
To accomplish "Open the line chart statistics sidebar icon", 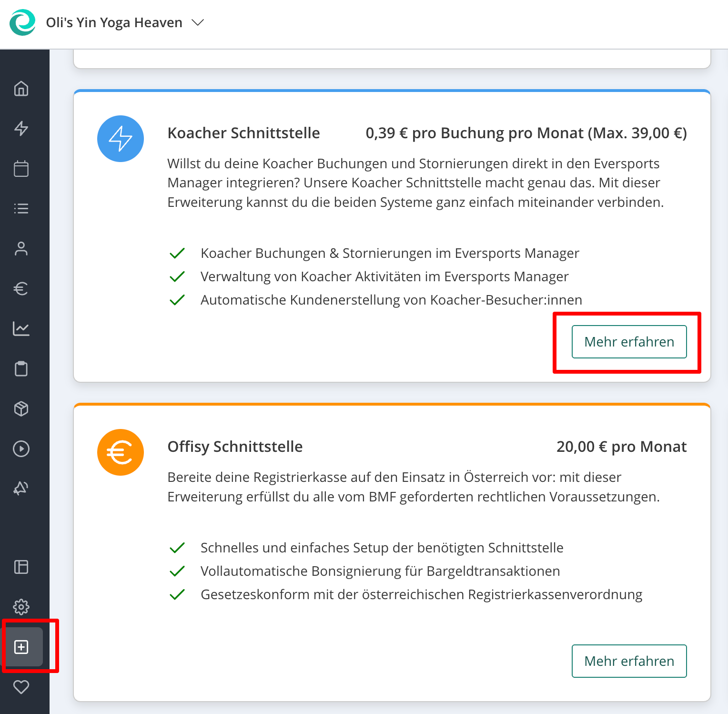I will 21,329.
